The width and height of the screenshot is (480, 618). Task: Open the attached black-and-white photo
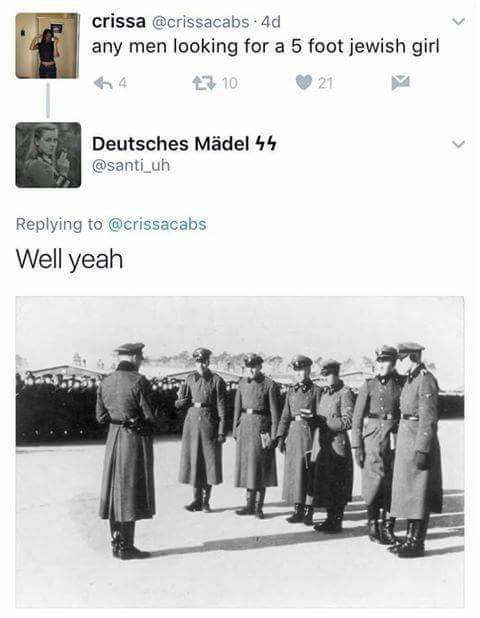(240, 452)
